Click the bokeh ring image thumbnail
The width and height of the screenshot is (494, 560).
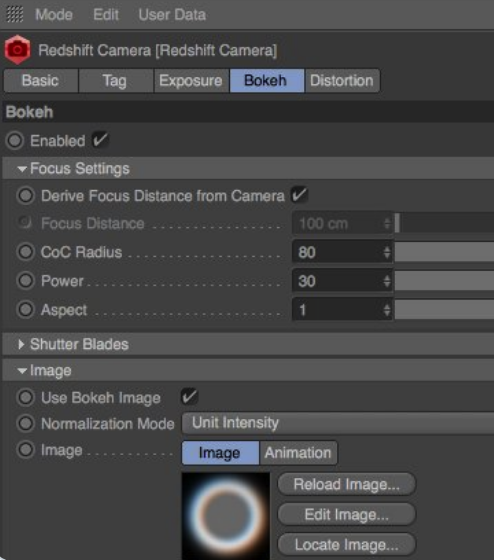point(226,516)
